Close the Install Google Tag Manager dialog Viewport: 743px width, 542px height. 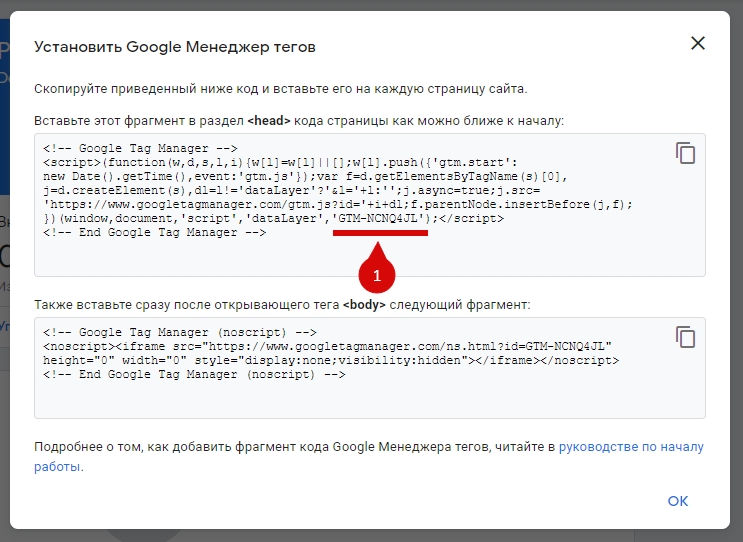697,43
